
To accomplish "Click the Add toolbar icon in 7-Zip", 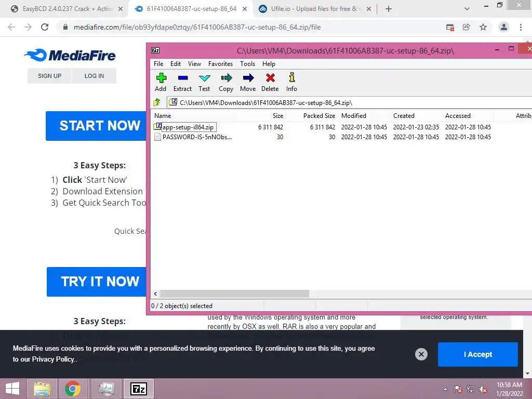I will coord(161,78).
